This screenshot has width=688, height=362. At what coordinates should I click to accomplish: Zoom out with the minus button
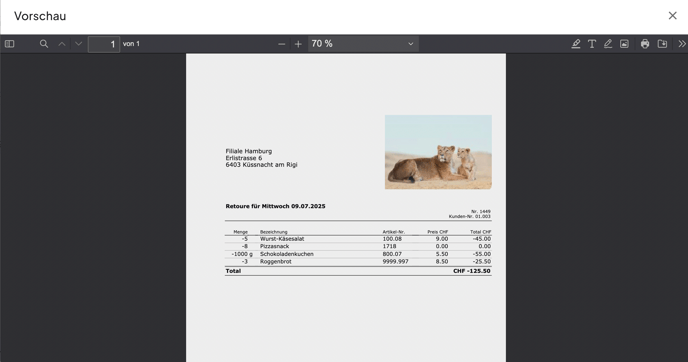tap(282, 44)
